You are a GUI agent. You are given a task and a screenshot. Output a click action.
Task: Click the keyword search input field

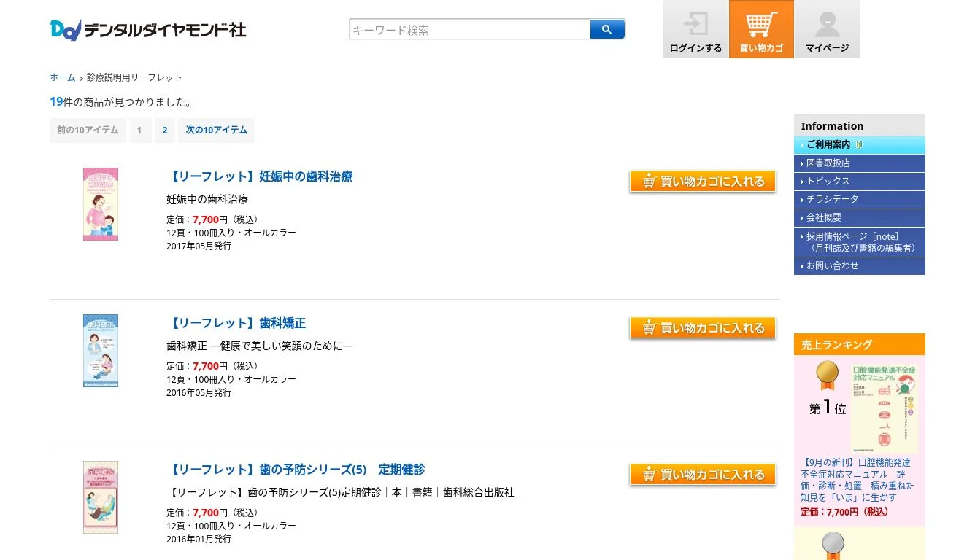pyautogui.click(x=470, y=30)
